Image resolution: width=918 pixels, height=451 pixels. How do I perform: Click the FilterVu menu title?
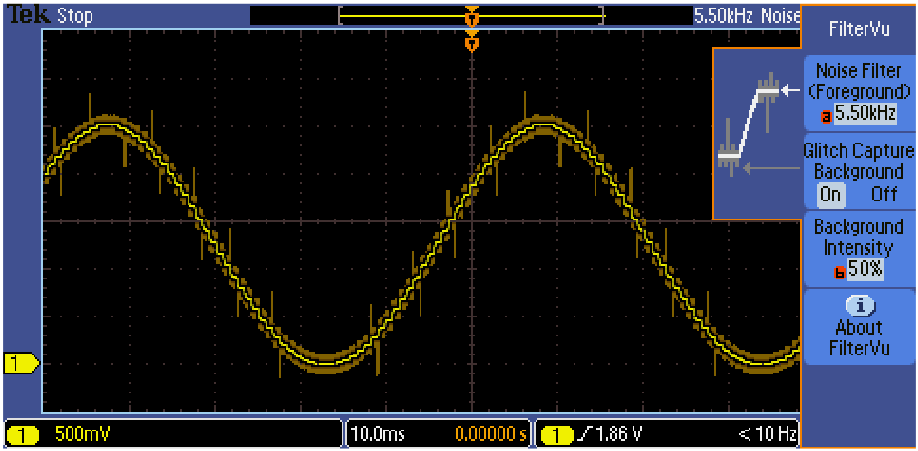point(859,29)
